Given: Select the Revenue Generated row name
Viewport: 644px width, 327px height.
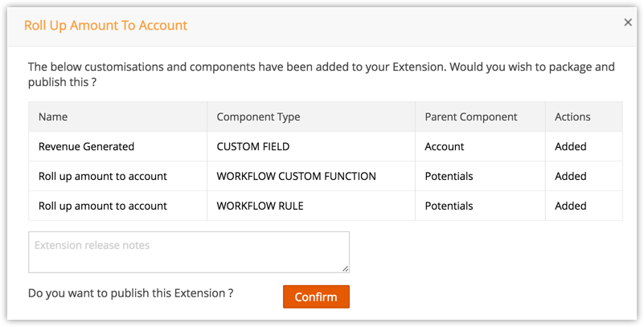Looking at the screenshot, I should point(86,146).
